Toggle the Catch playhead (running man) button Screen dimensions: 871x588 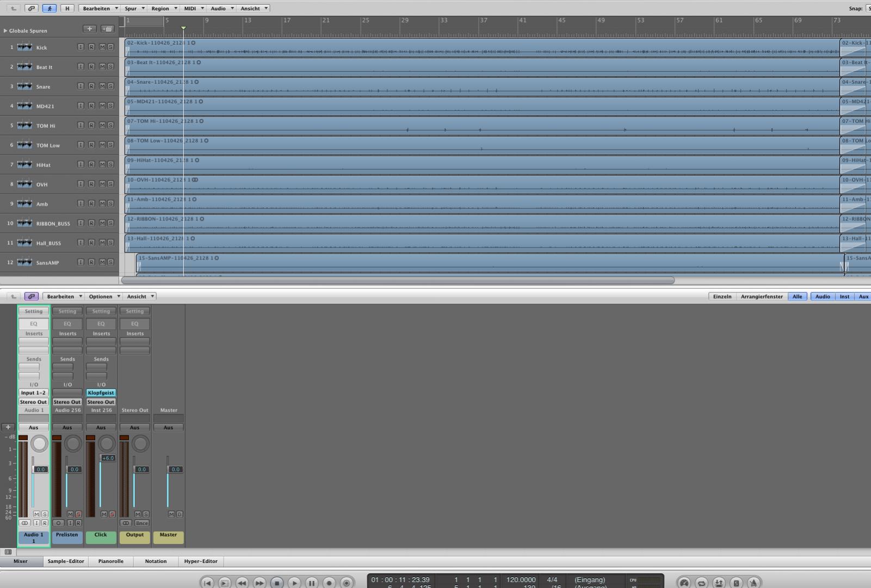49,8
